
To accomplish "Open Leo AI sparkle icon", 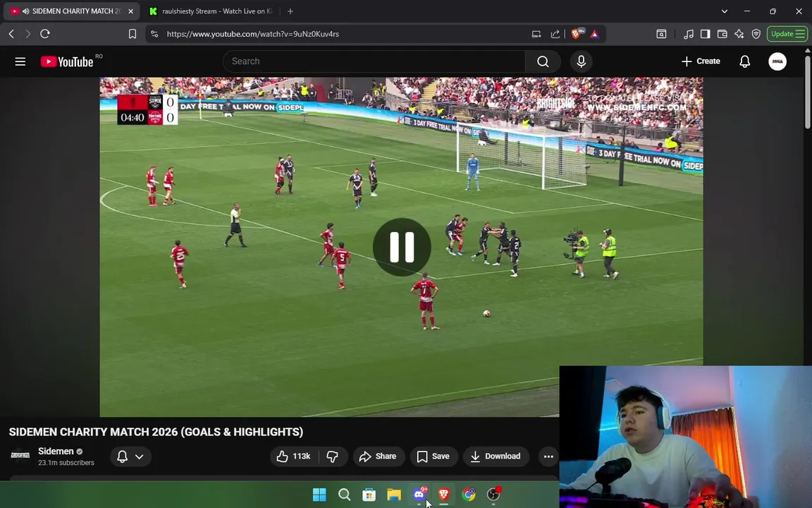I will pyautogui.click(x=739, y=34).
